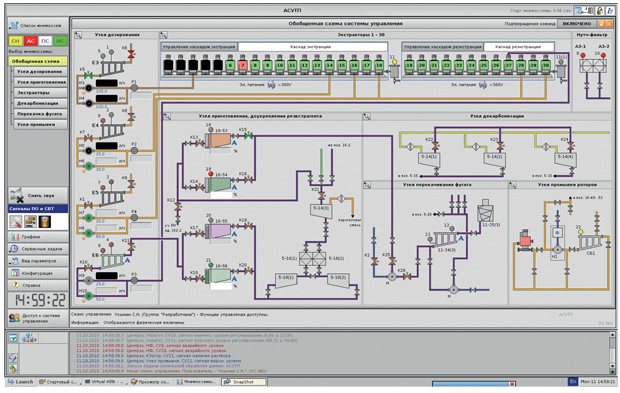Open the Графики charts panel
The width and height of the screenshot is (620, 393).
pyautogui.click(x=38, y=237)
